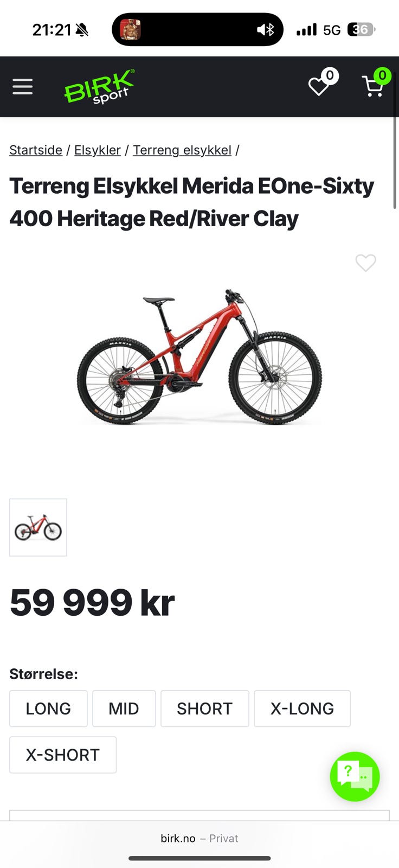
Task: Open the hamburger navigation menu
Action: 23,87
